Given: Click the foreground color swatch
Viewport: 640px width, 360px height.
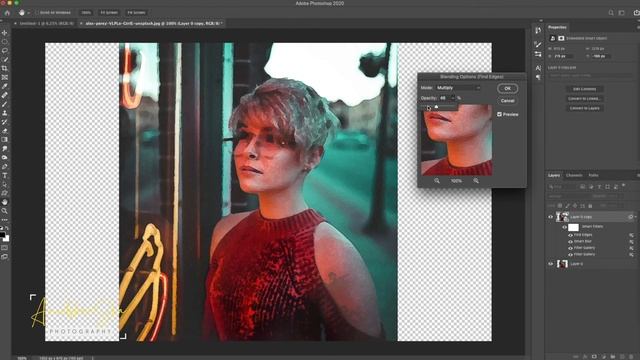Looking at the screenshot, I should tap(2, 235).
